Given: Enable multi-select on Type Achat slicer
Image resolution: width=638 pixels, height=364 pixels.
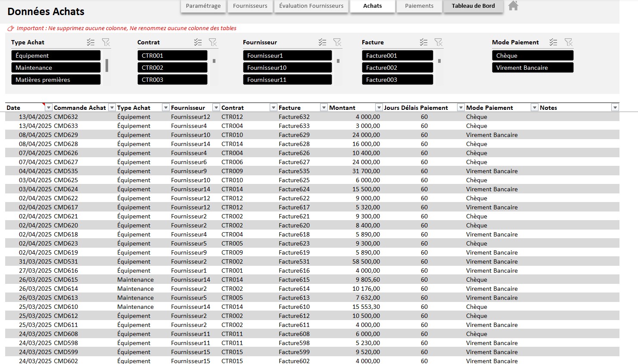Looking at the screenshot, I should point(90,42).
